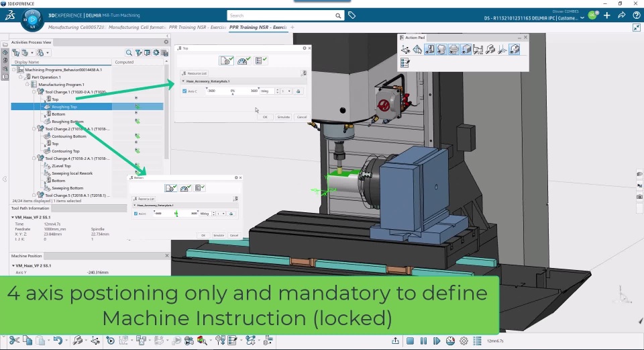Click the filter funnel icon in Activities Process View
The width and height of the screenshot is (644, 350).
(138, 52)
